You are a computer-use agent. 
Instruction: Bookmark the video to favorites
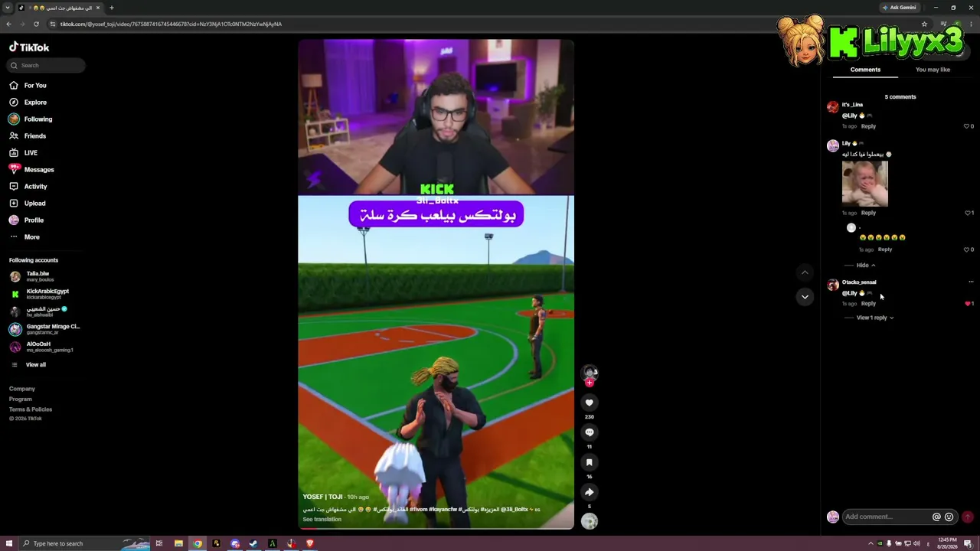click(x=590, y=462)
